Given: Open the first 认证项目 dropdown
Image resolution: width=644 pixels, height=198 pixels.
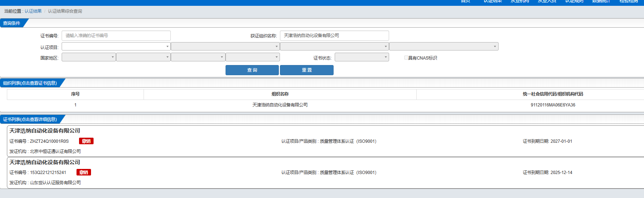Looking at the screenshot, I should click(116, 47).
